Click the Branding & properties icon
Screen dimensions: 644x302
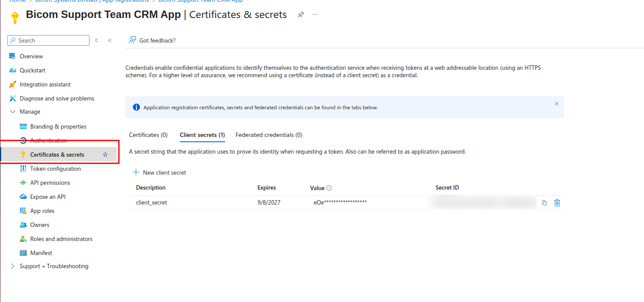[23, 126]
